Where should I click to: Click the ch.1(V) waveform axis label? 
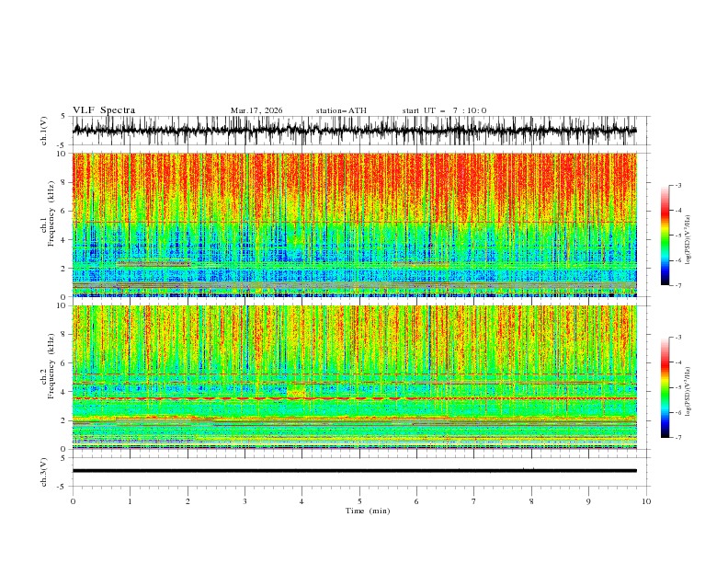click(44, 131)
